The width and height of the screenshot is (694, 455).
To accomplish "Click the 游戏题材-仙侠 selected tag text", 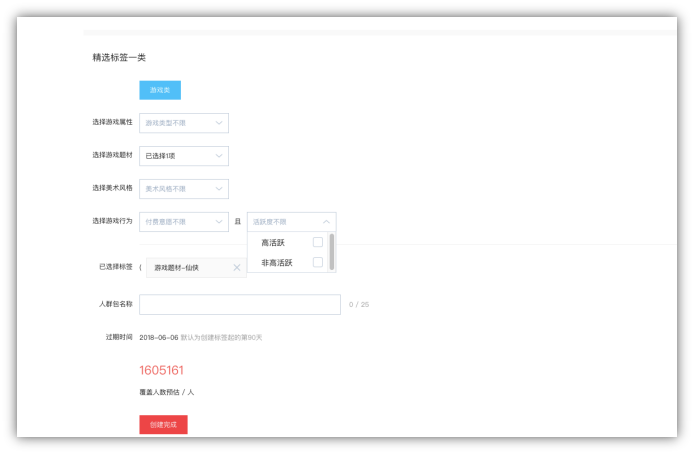I will click(x=177, y=267).
